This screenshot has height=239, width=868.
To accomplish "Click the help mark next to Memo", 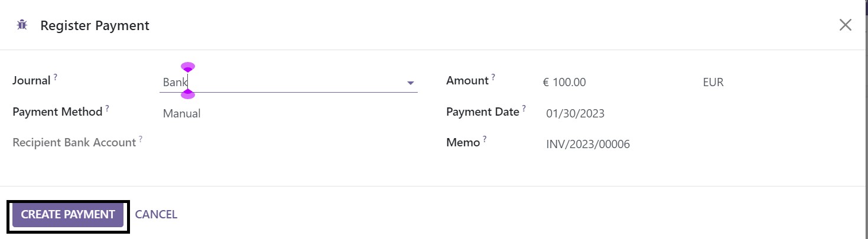I will 485,139.
